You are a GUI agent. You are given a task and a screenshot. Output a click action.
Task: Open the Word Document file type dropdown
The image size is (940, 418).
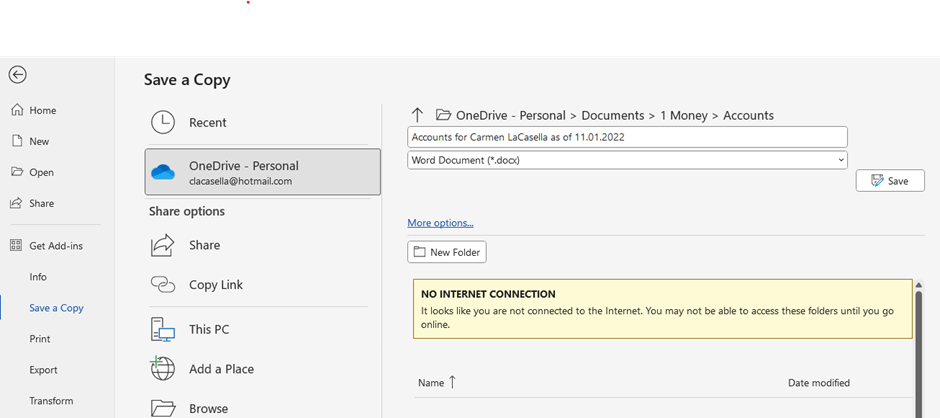(627, 160)
